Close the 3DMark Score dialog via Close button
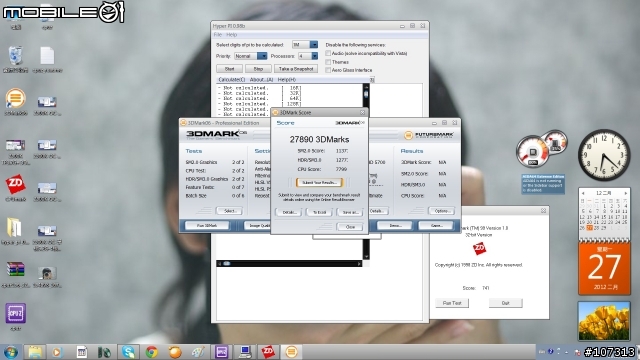The height and width of the screenshot is (360, 640). tap(350, 227)
